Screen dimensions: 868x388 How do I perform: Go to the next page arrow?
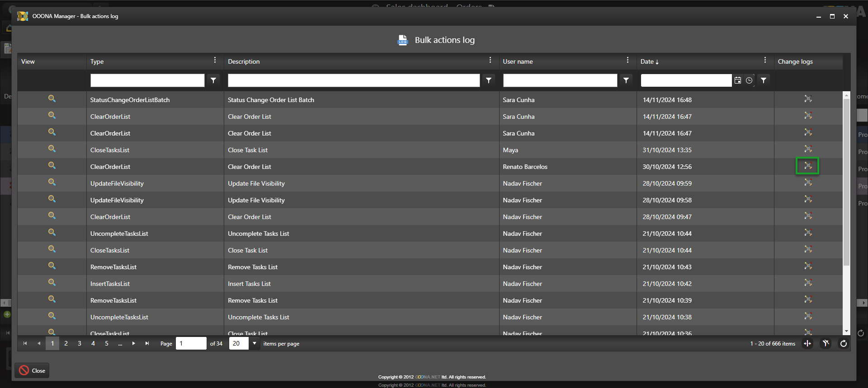pyautogui.click(x=133, y=344)
